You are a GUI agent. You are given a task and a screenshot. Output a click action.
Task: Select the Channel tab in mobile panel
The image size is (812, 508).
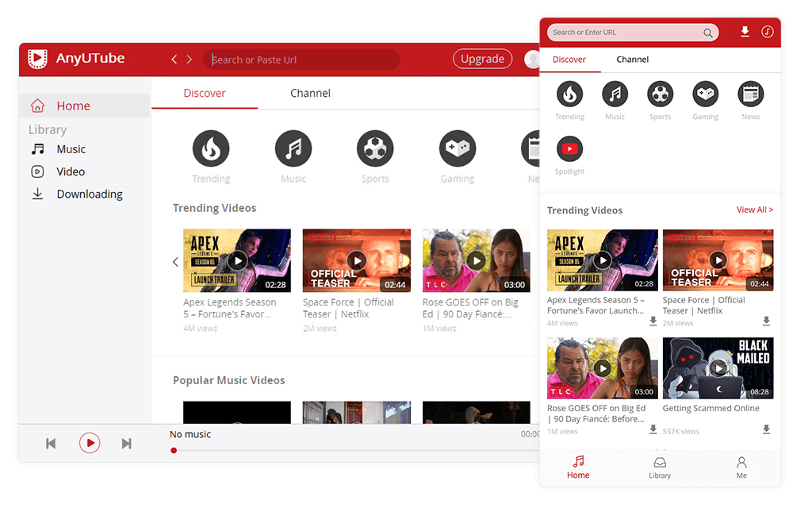[x=632, y=60]
